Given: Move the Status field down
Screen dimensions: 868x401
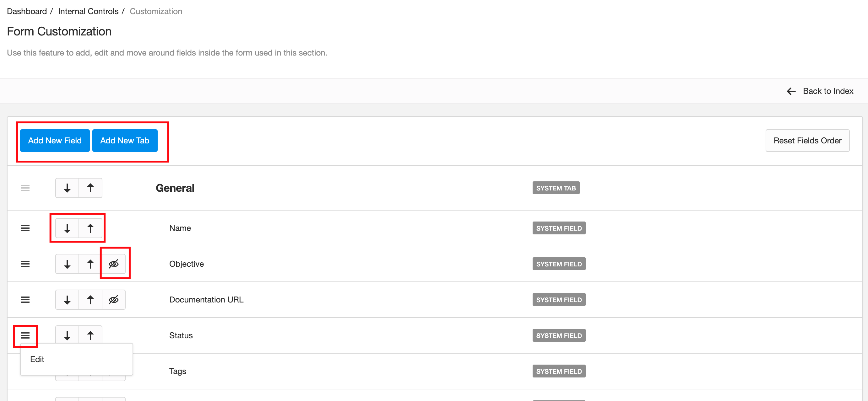Looking at the screenshot, I should [x=67, y=335].
